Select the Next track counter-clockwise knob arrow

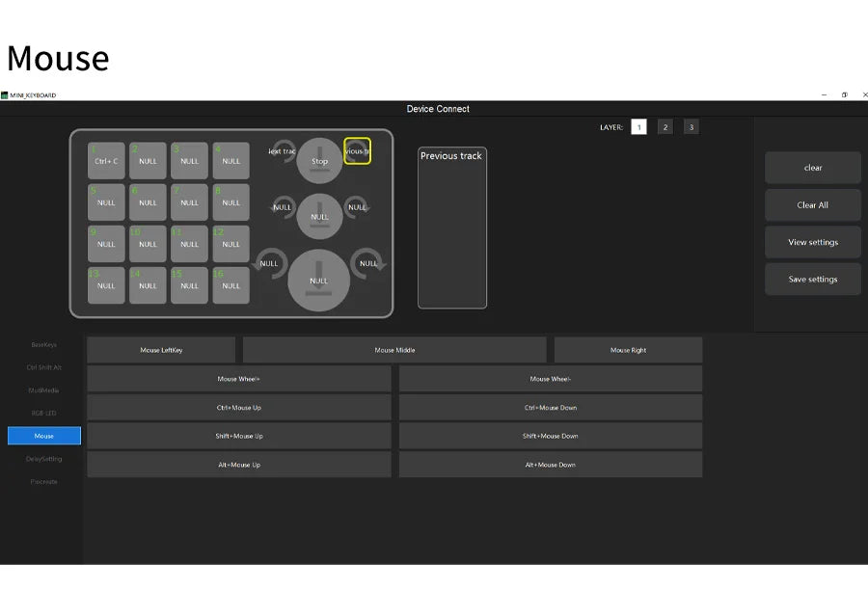tap(283, 151)
